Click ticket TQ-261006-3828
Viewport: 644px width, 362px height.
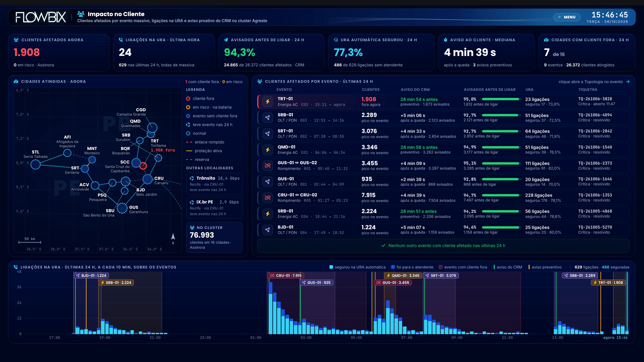595,99
